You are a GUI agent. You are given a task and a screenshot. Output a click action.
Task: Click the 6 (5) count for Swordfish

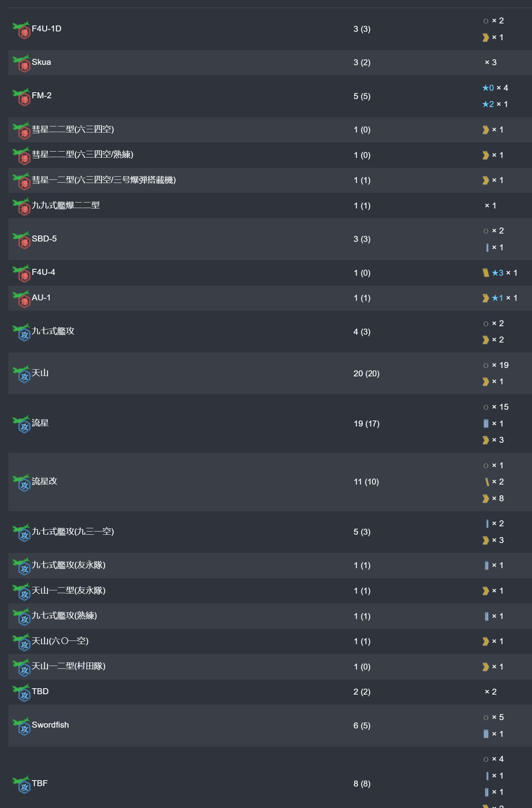click(x=362, y=726)
